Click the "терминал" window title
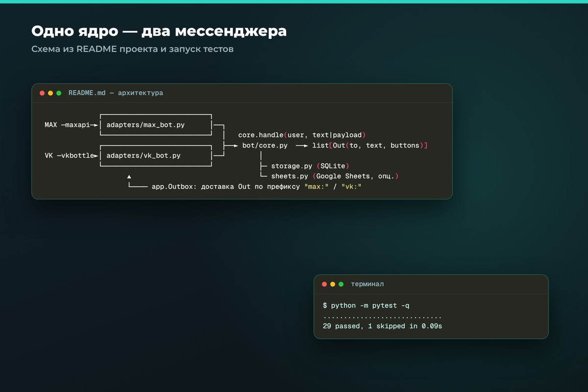The width and height of the screenshot is (588, 392). click(x=367, y=284)
